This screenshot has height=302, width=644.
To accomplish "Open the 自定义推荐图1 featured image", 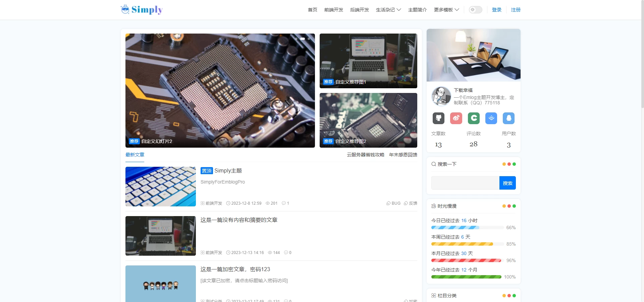I will [368, 61].
